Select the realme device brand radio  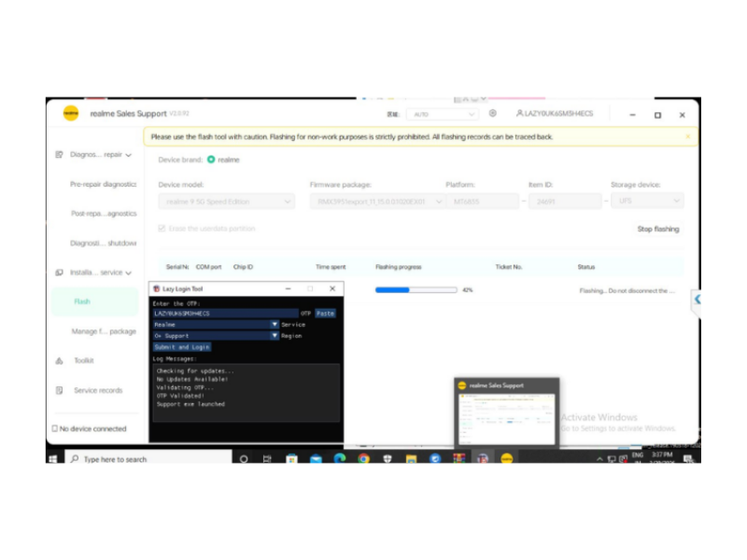click(211, 160)
